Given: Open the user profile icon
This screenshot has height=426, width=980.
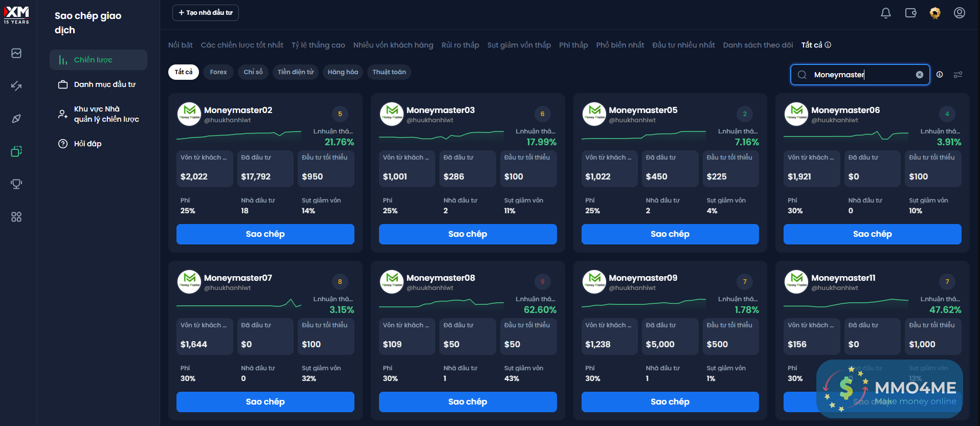Looking at the screenshot, I should click(960, 13).
